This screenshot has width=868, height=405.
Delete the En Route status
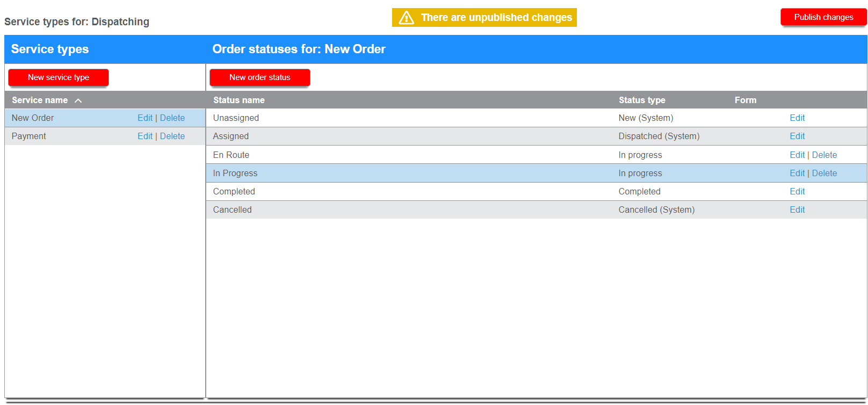point(824,155)
